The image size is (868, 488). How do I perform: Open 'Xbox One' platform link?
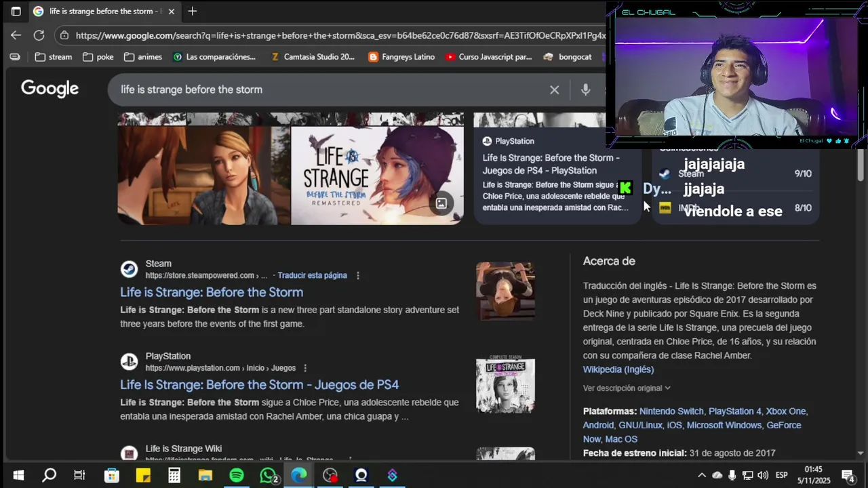click(786, 411)
